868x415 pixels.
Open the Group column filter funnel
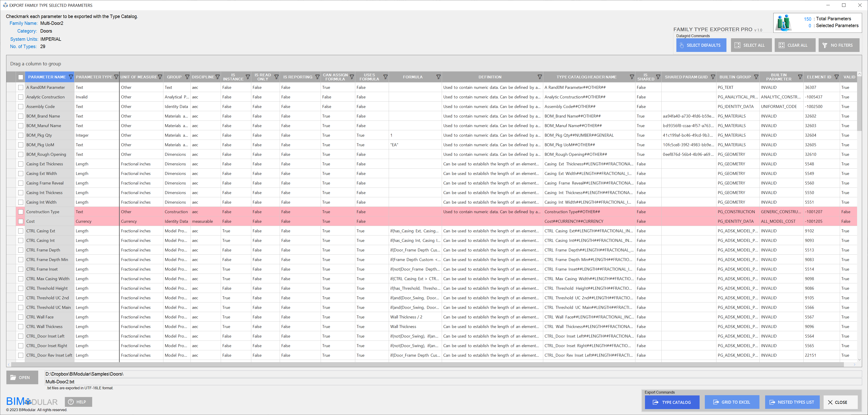(x=187, y=77)
